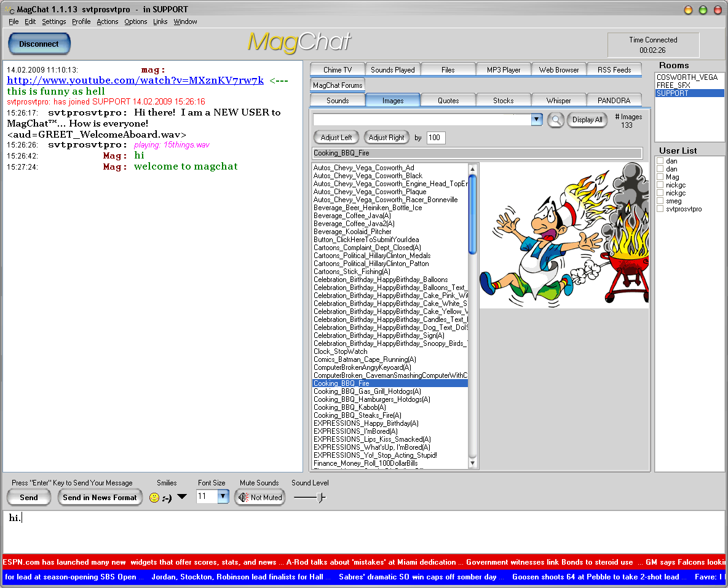Open the image search combo box dropdown
Viewport: 728px width, 588px height.
coord(536,120)
